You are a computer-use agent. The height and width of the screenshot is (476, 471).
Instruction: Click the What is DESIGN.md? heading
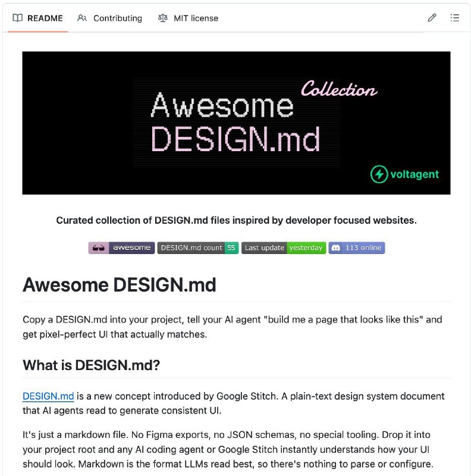click(x=91, y=365)
